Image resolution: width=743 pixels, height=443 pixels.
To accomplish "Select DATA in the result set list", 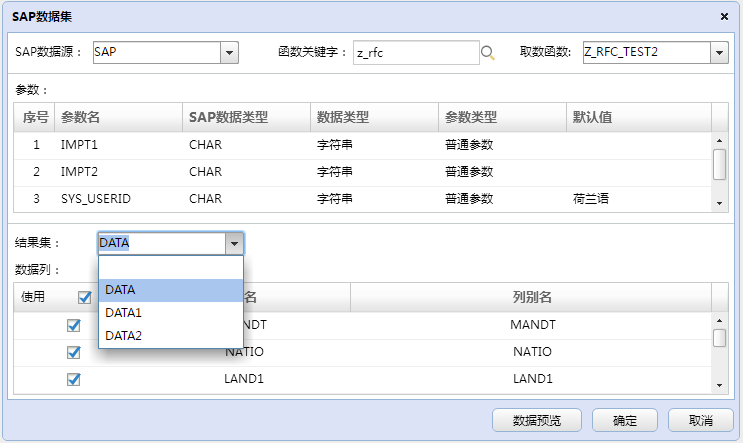I will (x=171, y=290).
